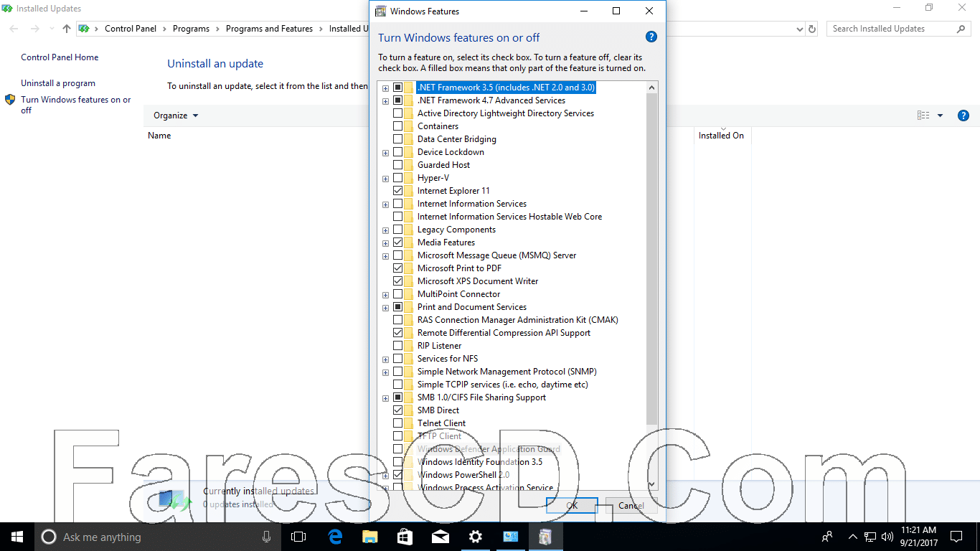Click the volume icon in system tray
The height and width of the screenshot is (551, 980).
click(887, 537)
